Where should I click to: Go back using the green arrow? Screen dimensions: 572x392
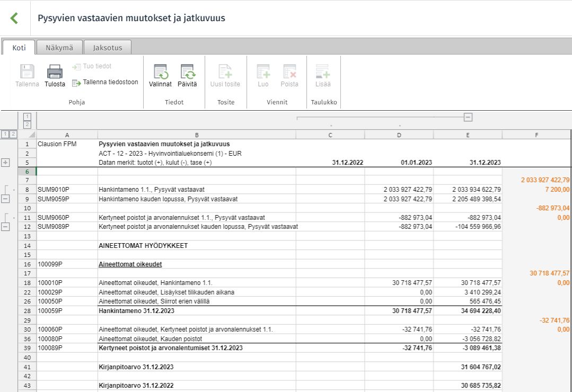[14, 18]
